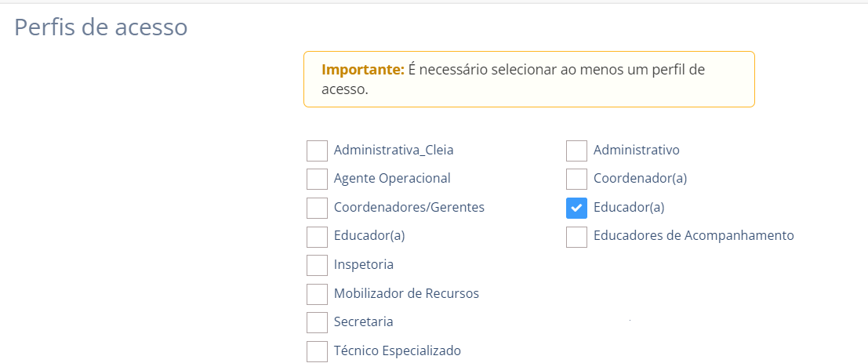The width and height of the screenshot is (868, 363).
Task: Uncheck the blue checked Educador(a) checkbox
Action: [x=576, y=208]
